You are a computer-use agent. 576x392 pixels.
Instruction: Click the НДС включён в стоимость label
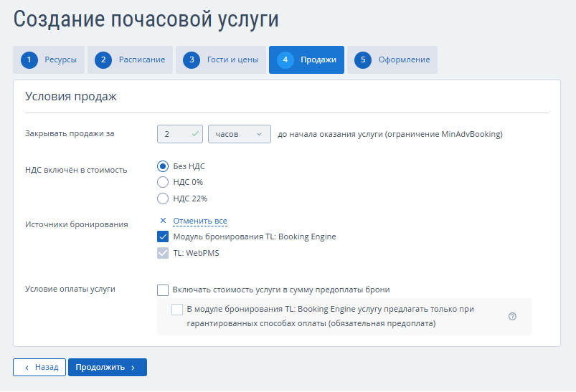pos(76,170)
